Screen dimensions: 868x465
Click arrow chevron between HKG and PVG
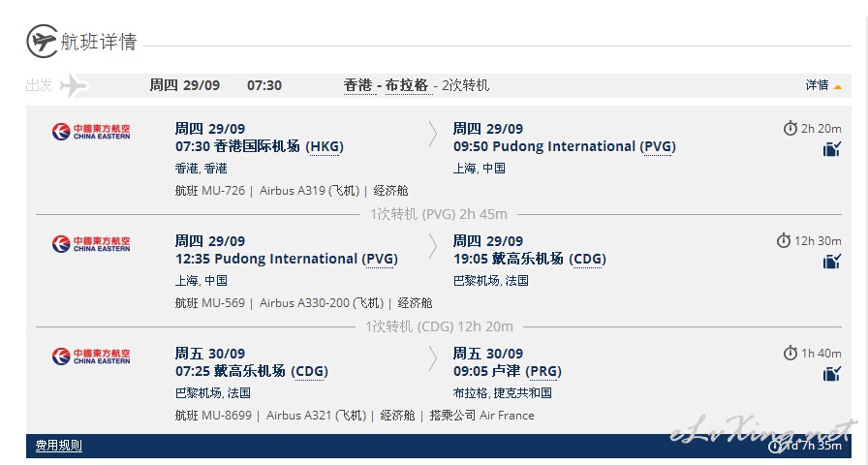433,135
